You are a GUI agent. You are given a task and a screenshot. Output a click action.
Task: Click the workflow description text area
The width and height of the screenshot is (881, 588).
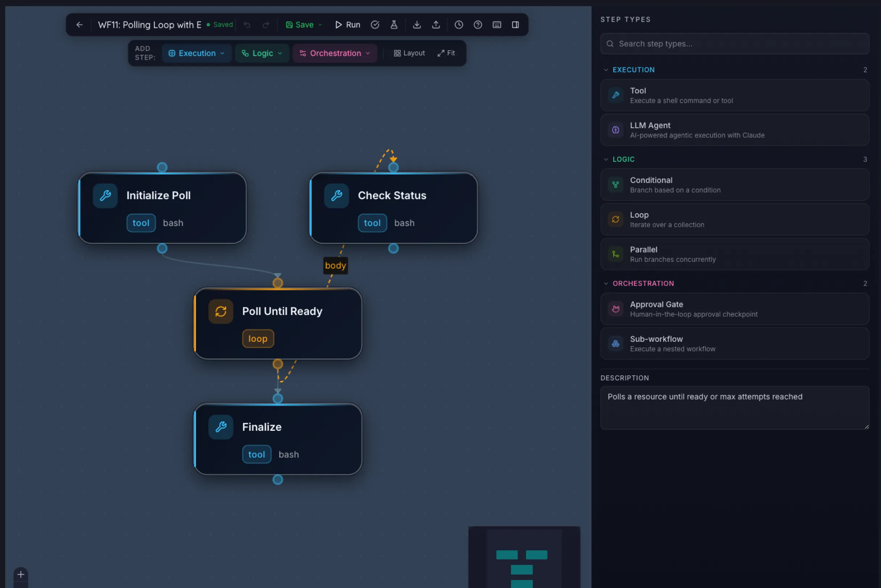[x=734, y=408]
